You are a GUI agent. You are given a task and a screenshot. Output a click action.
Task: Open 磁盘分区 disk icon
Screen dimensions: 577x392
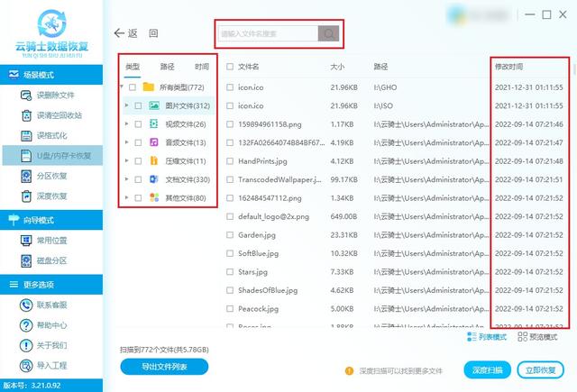tap(26, 260)
